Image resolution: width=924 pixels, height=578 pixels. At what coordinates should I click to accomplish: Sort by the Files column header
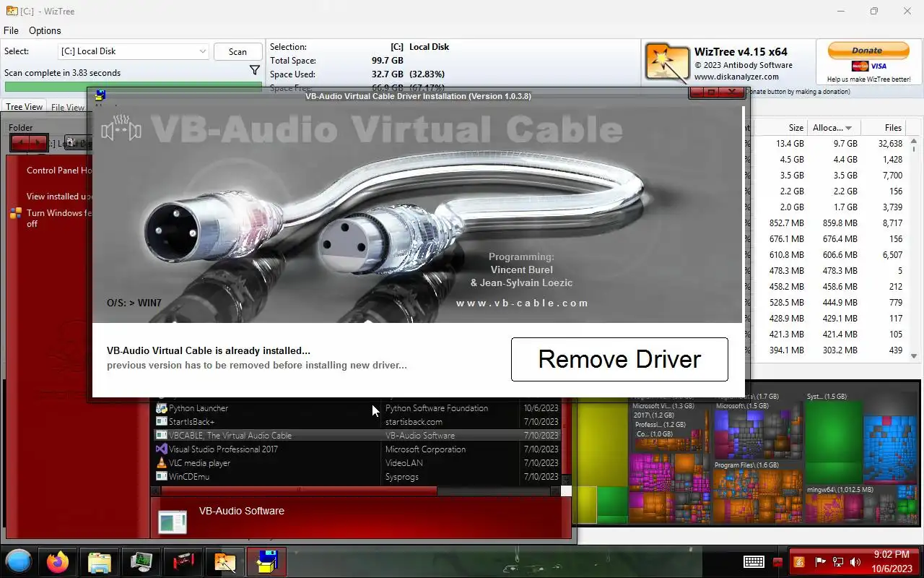(885, 127)
